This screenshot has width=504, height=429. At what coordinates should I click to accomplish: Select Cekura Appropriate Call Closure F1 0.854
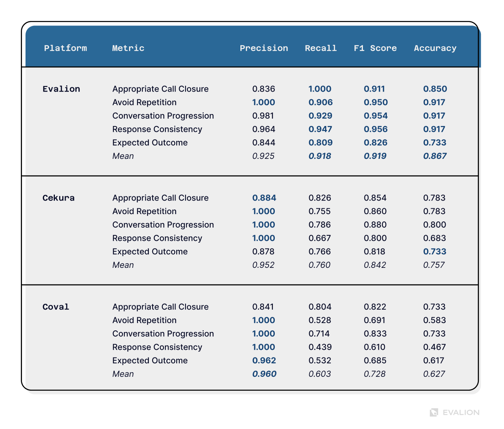(375, 198)
